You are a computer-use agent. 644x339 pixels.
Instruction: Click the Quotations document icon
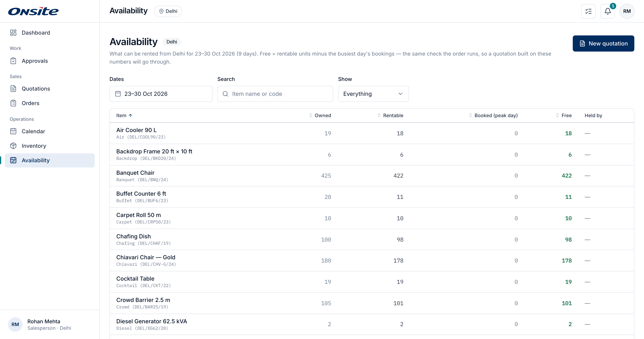point(13,89)
